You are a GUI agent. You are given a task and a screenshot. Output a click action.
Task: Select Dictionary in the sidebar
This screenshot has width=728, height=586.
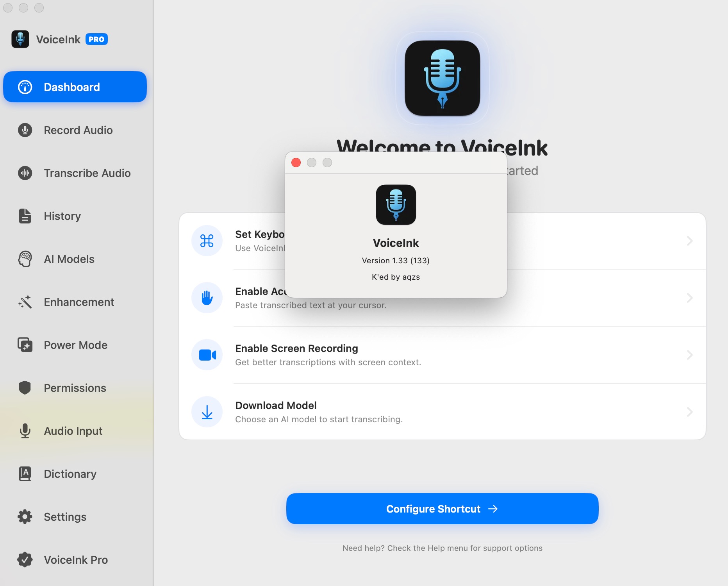75,473
